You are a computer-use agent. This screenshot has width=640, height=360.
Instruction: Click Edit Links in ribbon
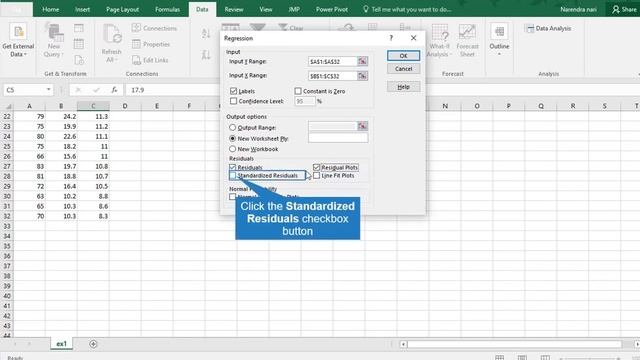pos(150,60)
